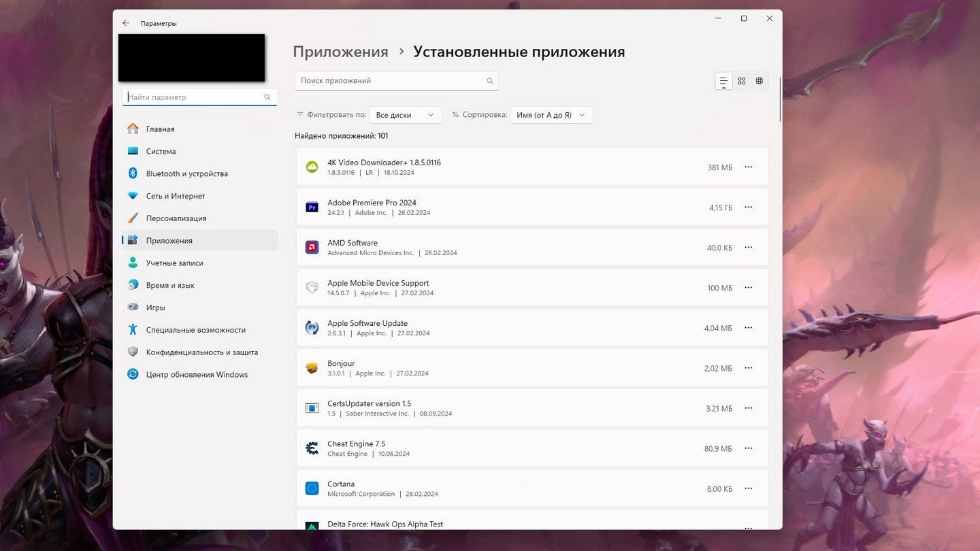Switch to table view layout
980x551 pixels.
click(759, 81)
